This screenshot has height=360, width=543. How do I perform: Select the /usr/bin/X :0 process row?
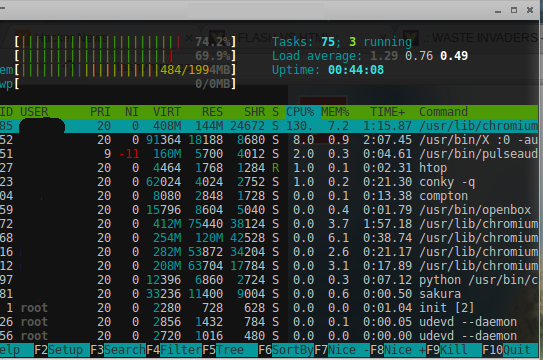(x=269, y=140)
